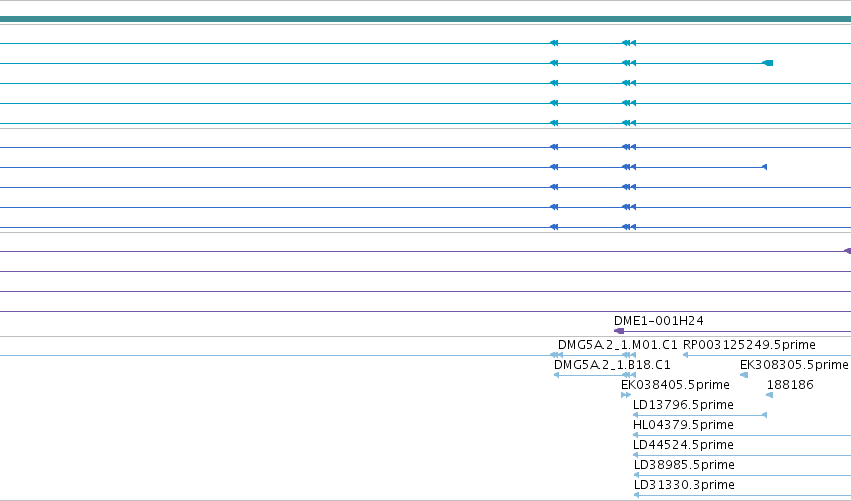Click the DMG5A.2_1.M01.C1 alignment label
The image size is (851, 501).
pyautogui.click(x=618, y=345)
